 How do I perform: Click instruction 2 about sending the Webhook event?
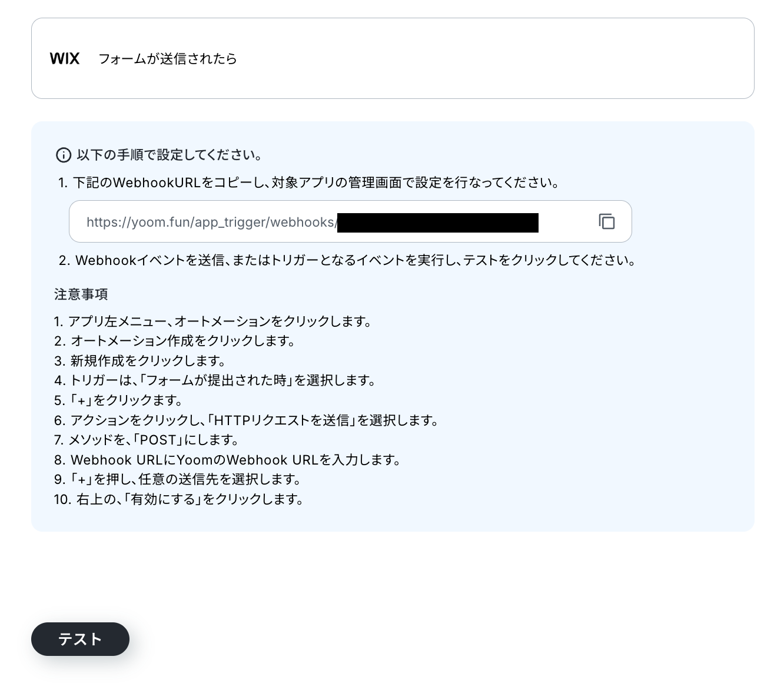tap(347, 260)
